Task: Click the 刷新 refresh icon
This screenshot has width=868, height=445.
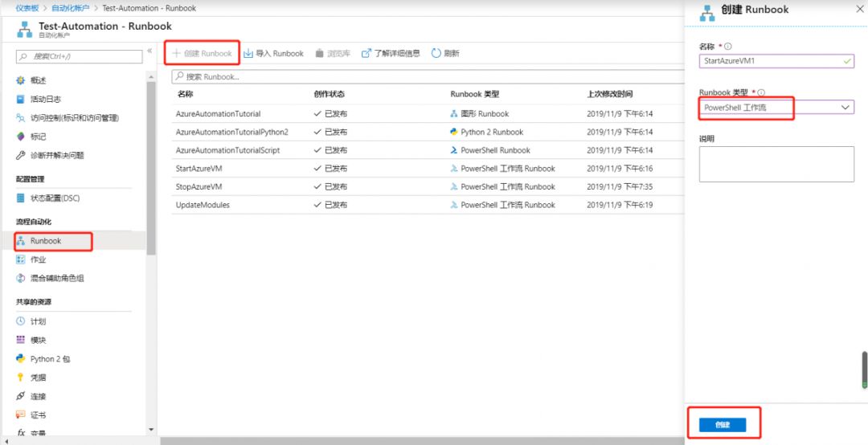Action: pyautogui.click(x=436, y=54)
